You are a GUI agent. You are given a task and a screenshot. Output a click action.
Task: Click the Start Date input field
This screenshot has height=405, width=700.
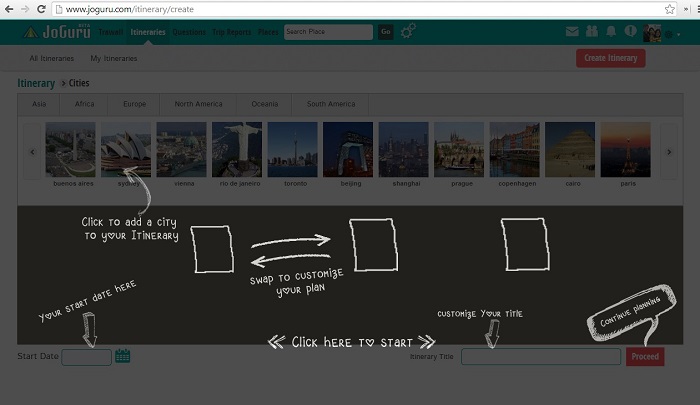click(87, 357)
